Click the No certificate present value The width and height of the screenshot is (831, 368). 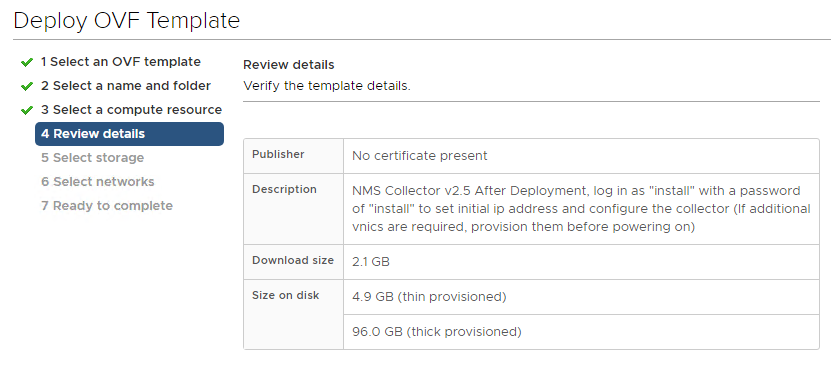(x=420, y=156)
